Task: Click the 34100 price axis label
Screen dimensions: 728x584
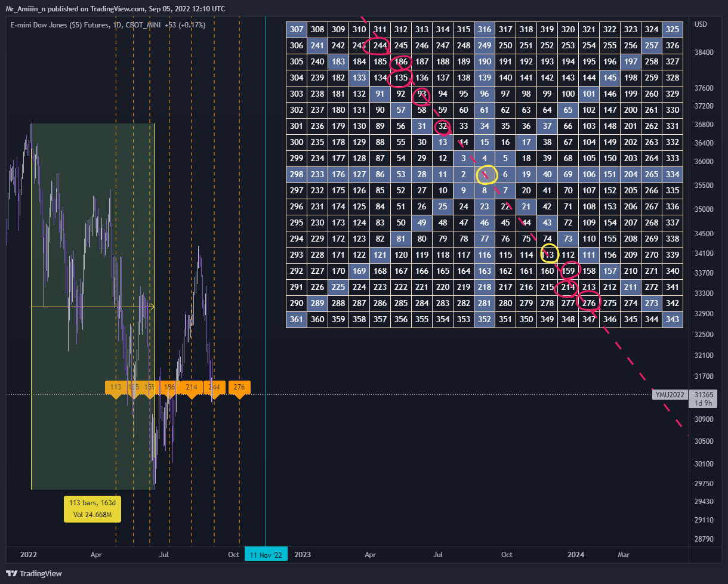Action: pyautogui.click(x=704, y=254)
